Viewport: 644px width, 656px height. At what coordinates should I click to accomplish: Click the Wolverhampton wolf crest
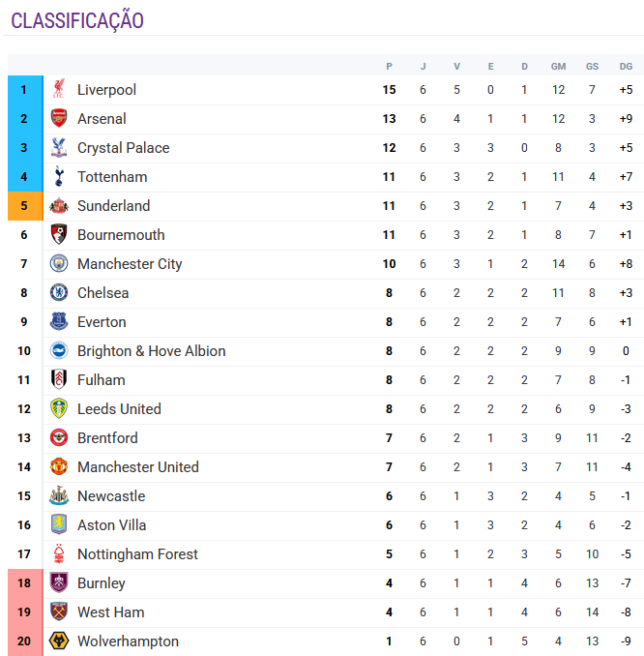point(59,641)
